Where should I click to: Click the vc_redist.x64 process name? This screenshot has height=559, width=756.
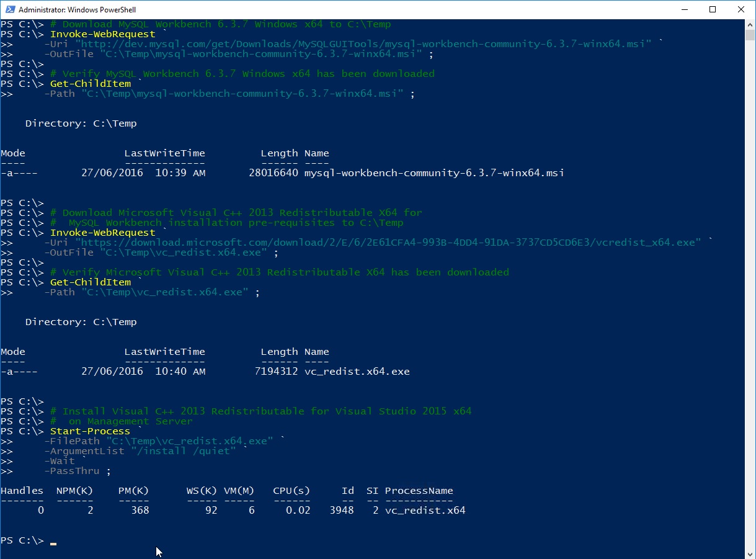[x=425, y=511]
